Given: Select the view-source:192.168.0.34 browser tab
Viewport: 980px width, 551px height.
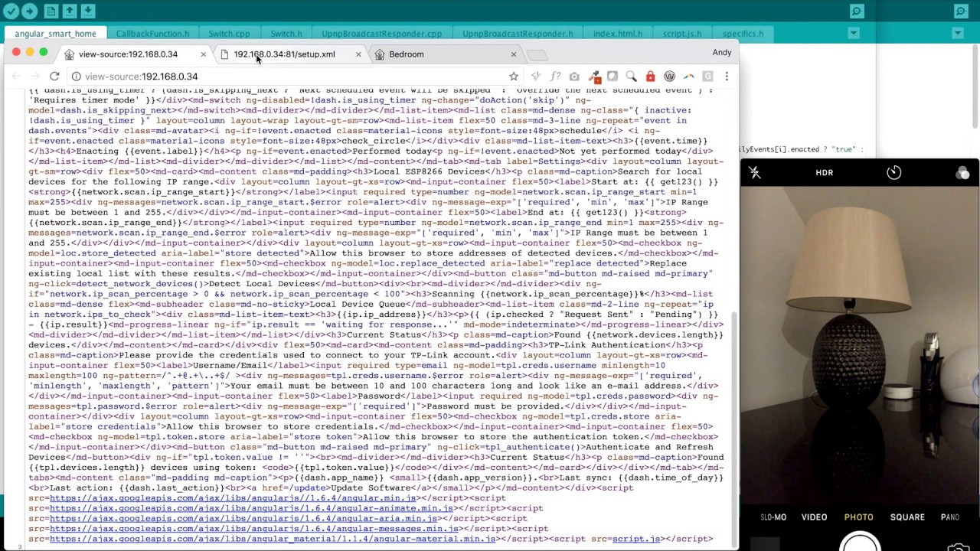Looking at the screenshot, I should pos(128,54).
